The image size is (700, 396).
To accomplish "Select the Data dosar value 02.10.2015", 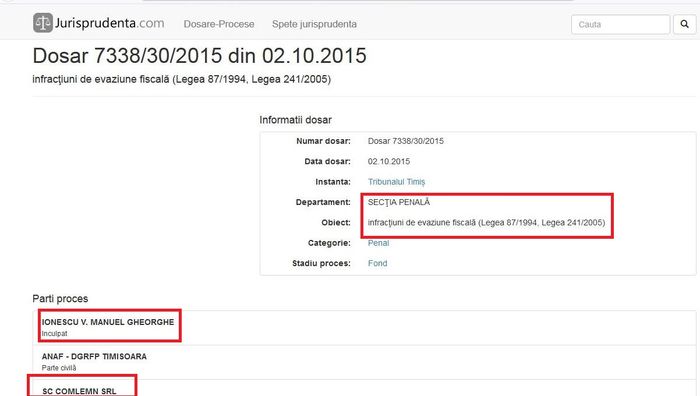I will click(x=389, y=161).
